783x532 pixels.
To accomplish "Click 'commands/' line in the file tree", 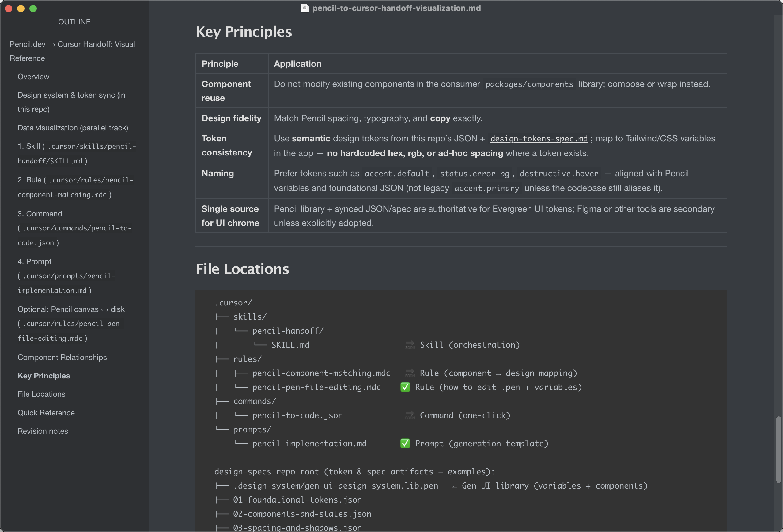I will pos(254,401).
